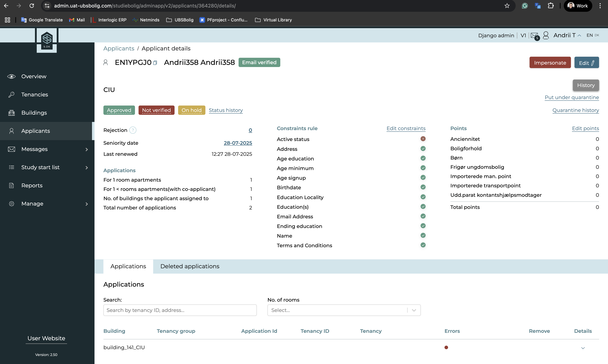Click the Study start list icon
This screenshot has width=608, height=364.
click(11, 167)
